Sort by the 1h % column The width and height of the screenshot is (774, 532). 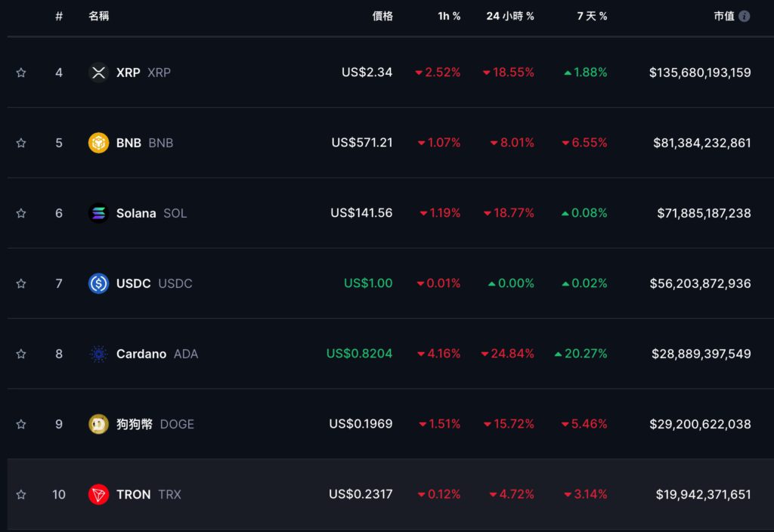tap(449, 16)
